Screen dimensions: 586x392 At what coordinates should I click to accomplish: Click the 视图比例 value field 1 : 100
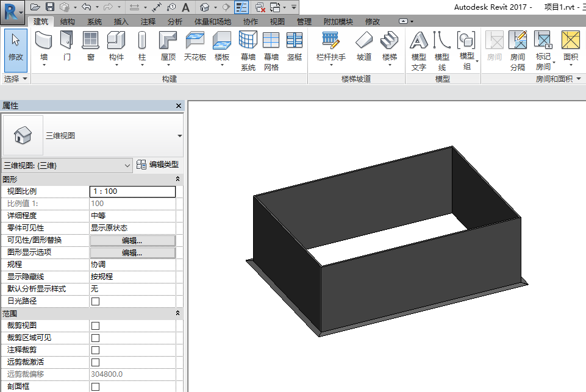[132, 191]
